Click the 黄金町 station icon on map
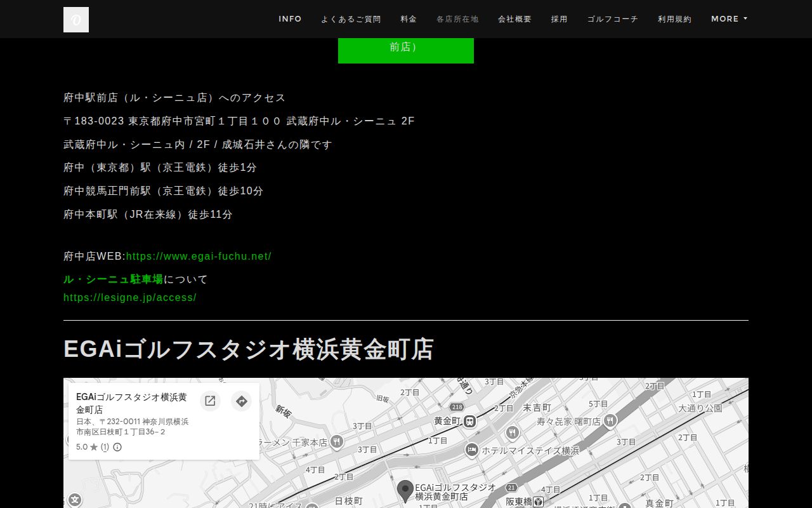 pyautogui.click(x=469, y=421)
